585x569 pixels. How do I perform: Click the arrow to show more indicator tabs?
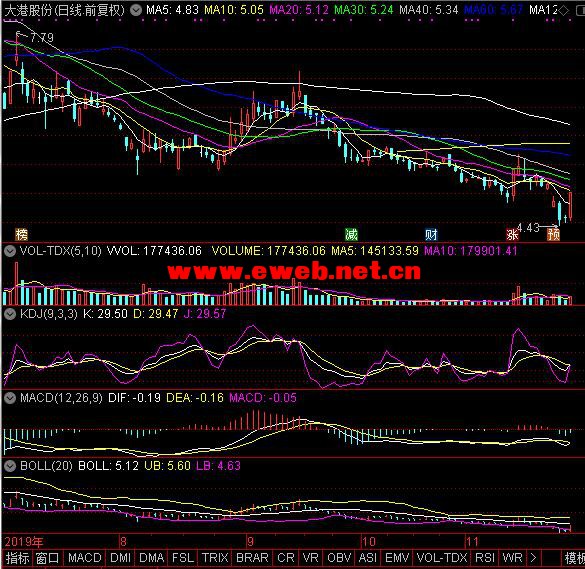coord(533,558)
